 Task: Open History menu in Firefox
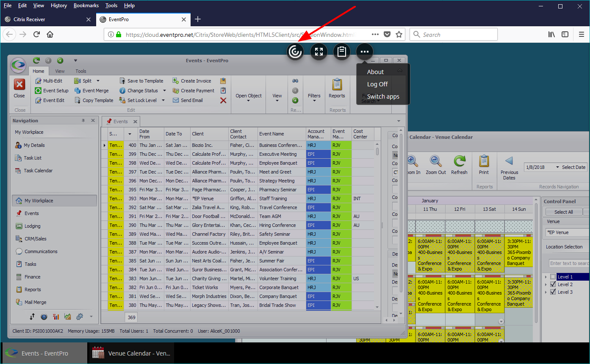point(58,6)
